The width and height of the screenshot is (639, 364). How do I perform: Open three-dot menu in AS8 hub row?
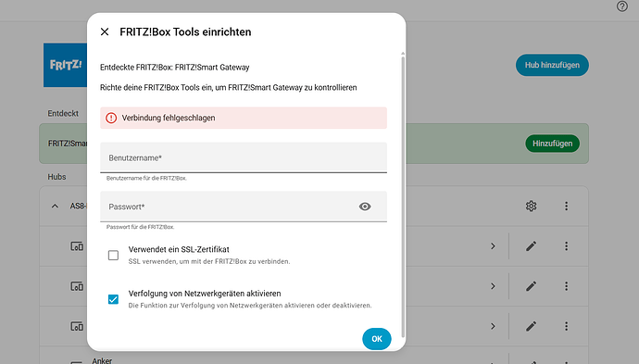[x=566, y=207]
